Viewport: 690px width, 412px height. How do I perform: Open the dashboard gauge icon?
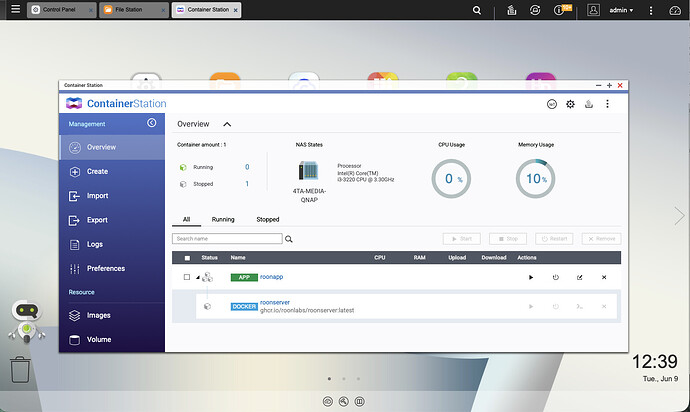[675, 10]
